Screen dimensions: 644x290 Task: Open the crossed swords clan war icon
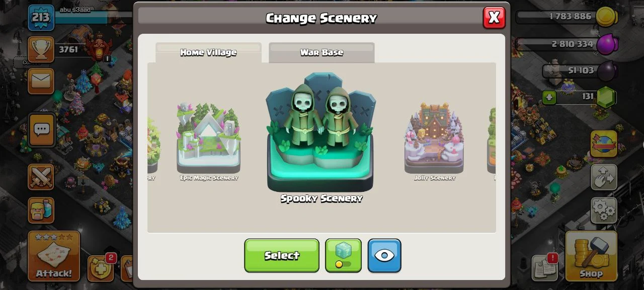(x=41, y=177)
